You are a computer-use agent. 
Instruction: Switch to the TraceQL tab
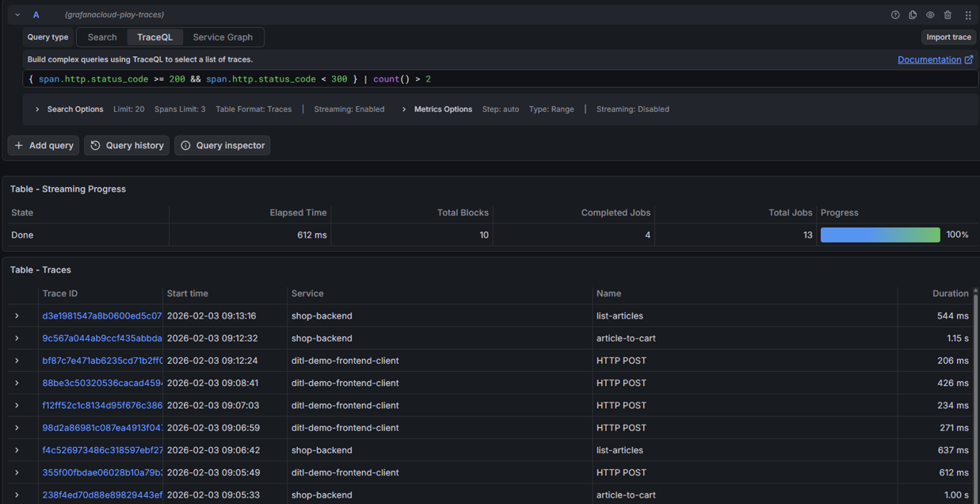point(154,37)
